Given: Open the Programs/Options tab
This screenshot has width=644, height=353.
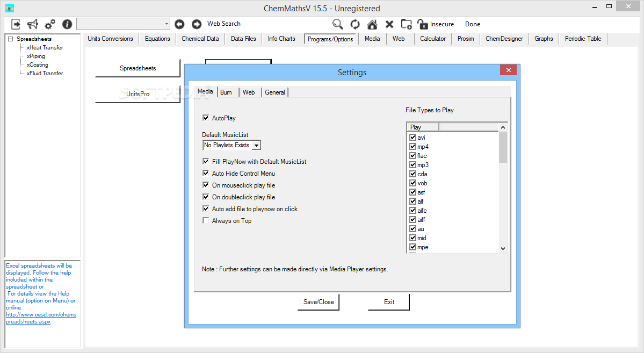Looking at the screenshot, I should 330,39.
